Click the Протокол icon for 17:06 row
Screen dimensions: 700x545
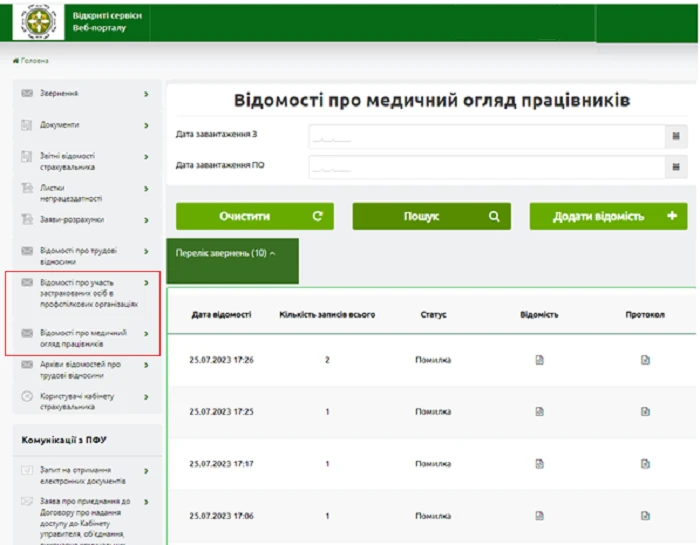(645, 516)
